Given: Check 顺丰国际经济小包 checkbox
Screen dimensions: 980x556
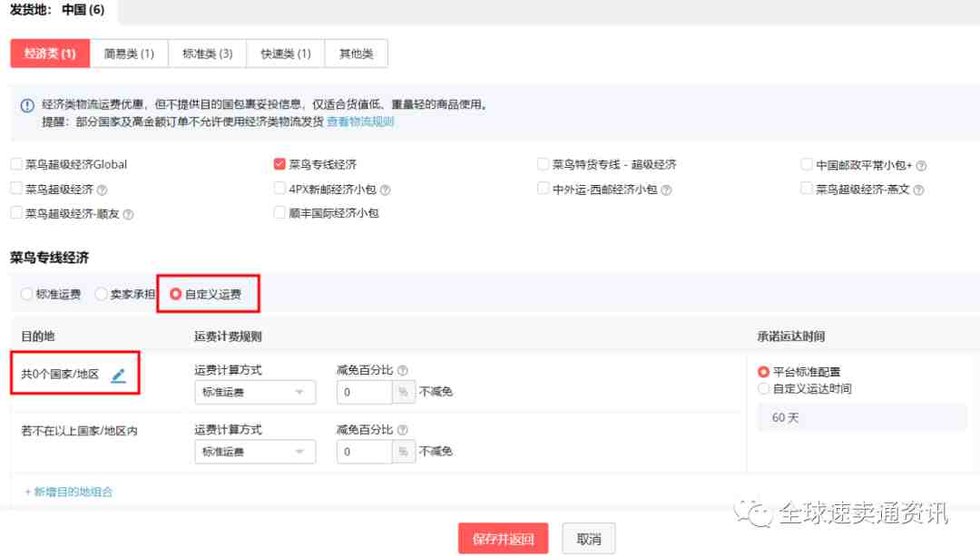Looking at the screenshot, I should (279, 213).
